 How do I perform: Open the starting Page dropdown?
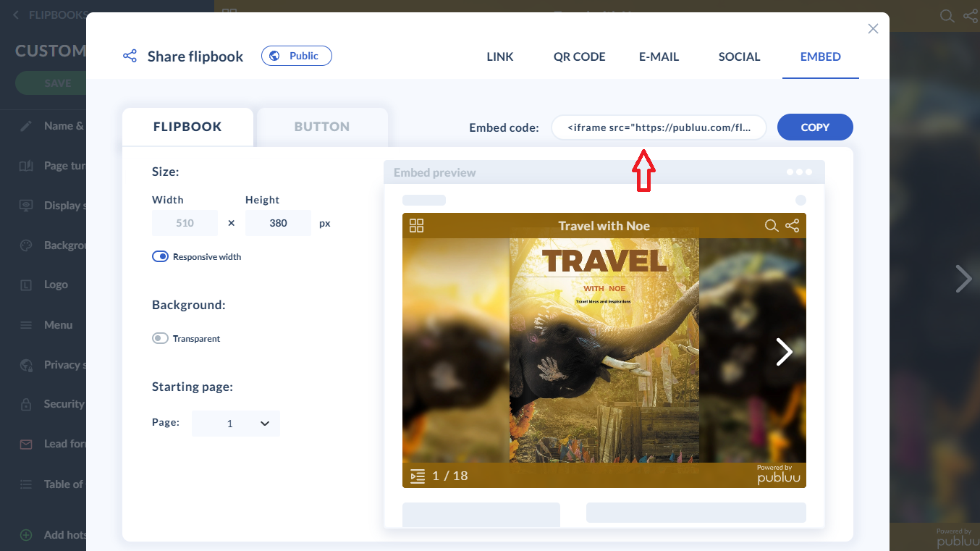235,424
